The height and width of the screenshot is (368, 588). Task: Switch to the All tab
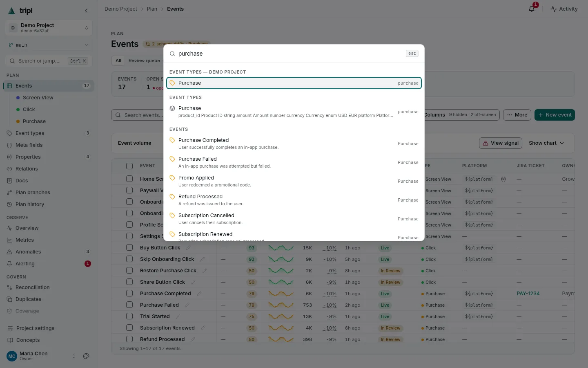tap(118, 61)
